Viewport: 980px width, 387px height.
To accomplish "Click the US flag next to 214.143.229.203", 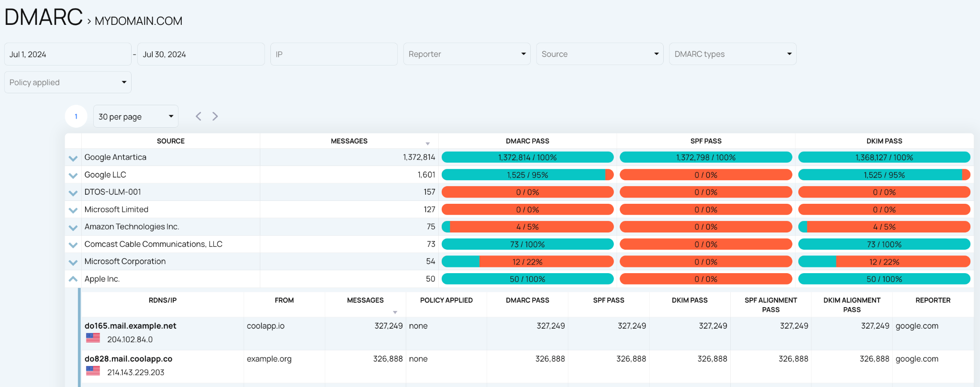I will [x=93, y=371].
